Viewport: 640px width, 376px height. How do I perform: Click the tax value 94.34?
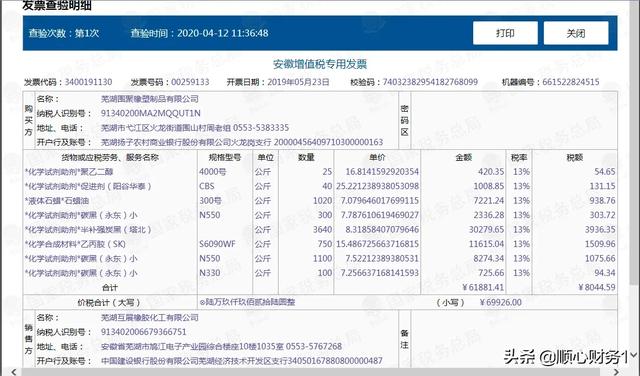point(605,273)
